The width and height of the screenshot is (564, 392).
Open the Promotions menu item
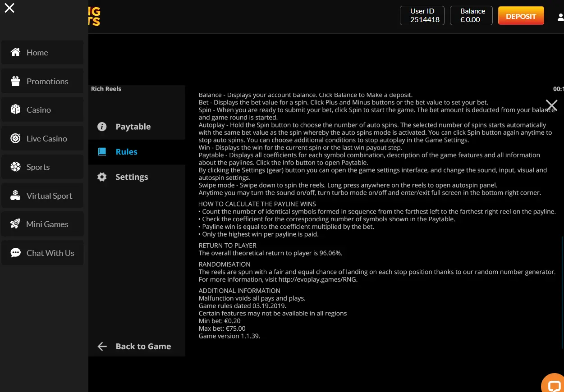click(x=42, y=81)
